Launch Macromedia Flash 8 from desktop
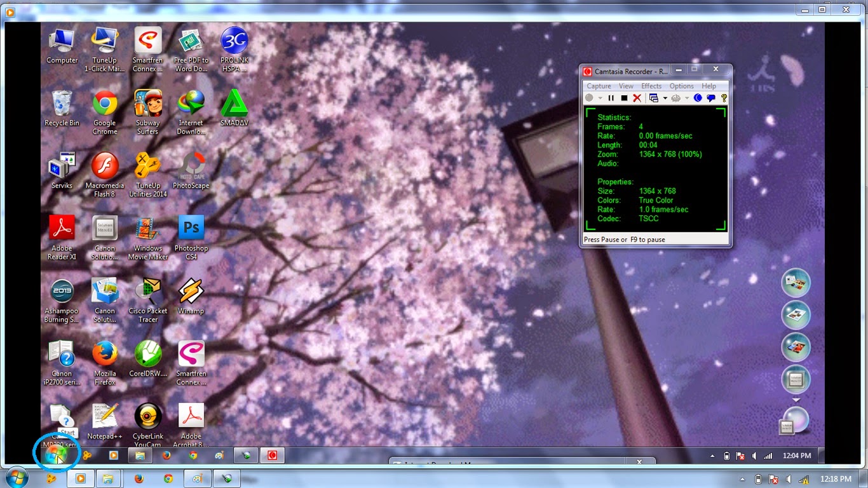 coord(105,175)
